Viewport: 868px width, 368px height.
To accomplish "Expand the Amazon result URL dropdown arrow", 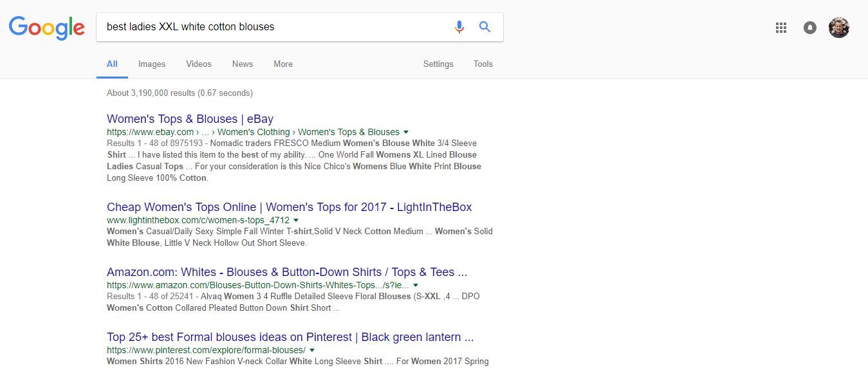I will point(416,286).
